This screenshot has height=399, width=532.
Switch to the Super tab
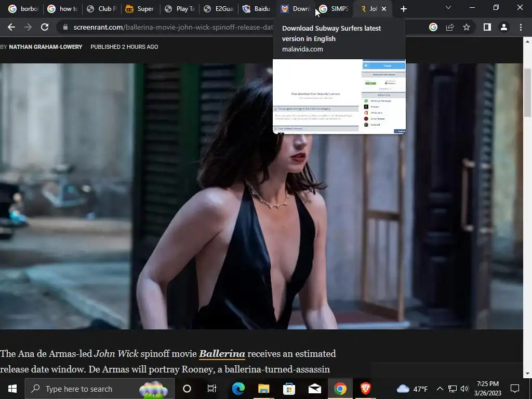[x=140, y=9]
